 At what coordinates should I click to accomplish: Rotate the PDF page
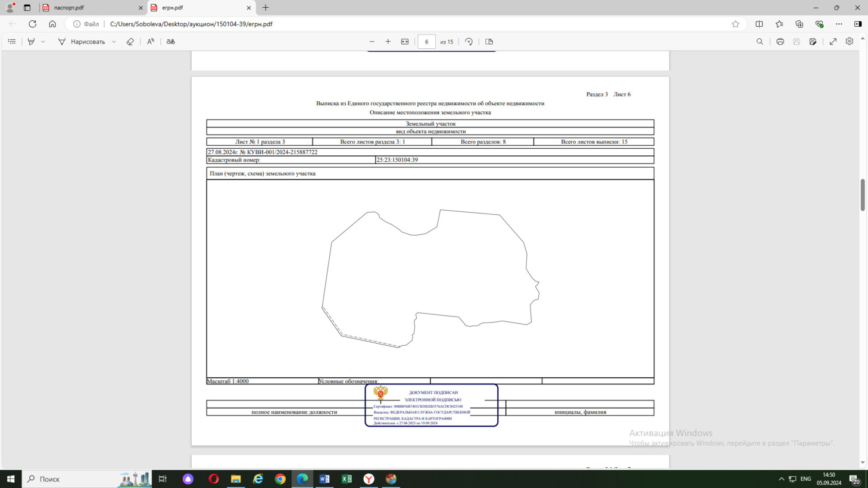(469, 42)
